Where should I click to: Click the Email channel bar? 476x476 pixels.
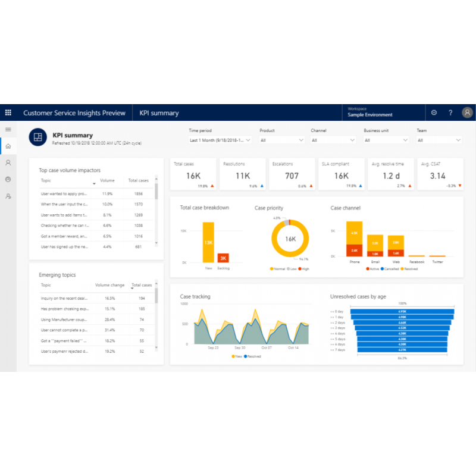(375, 246)
